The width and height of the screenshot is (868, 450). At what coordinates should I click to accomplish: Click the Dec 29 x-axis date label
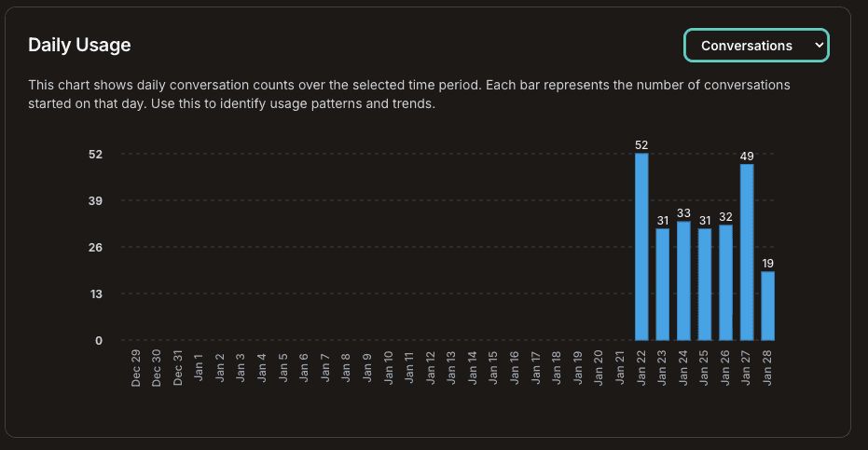(x=136, y=368)
